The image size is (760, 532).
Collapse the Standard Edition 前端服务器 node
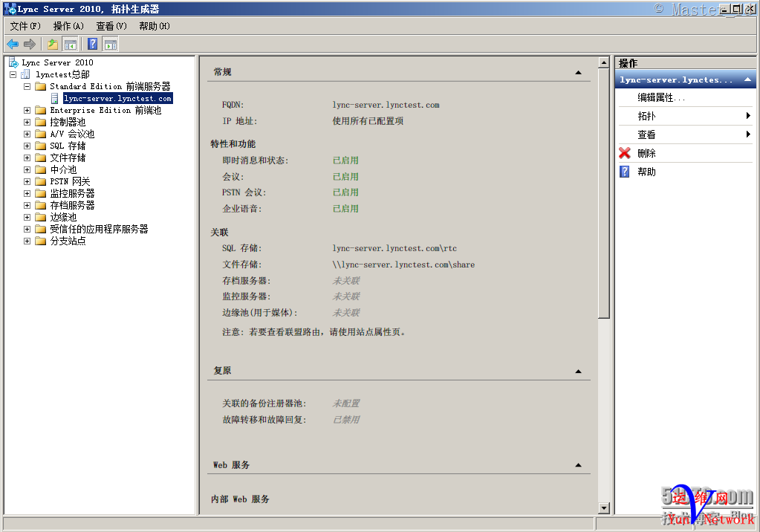(x=27, y=86)
